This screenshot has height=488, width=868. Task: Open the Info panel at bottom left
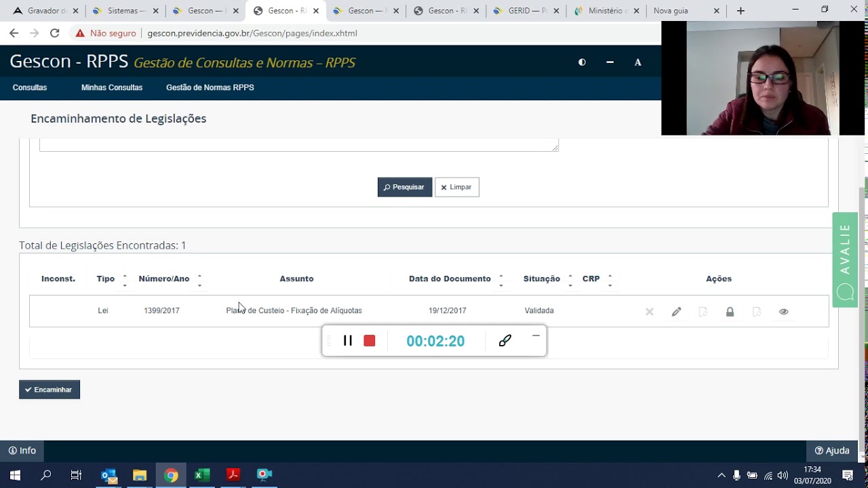22,451
